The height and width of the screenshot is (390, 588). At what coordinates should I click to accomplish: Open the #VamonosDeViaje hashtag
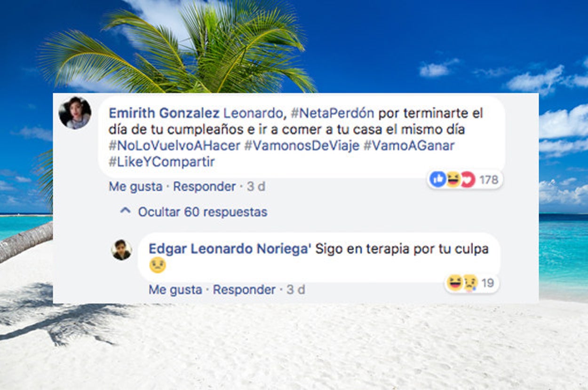(302, 146)
